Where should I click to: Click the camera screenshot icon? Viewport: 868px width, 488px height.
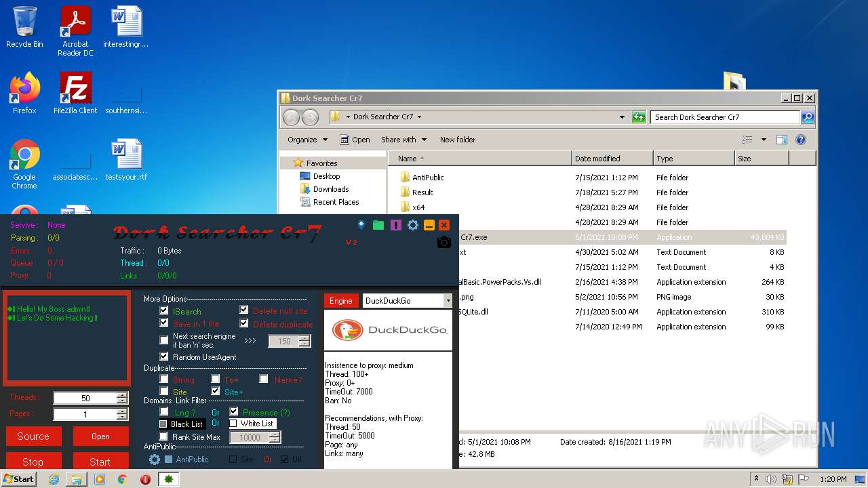444,243
